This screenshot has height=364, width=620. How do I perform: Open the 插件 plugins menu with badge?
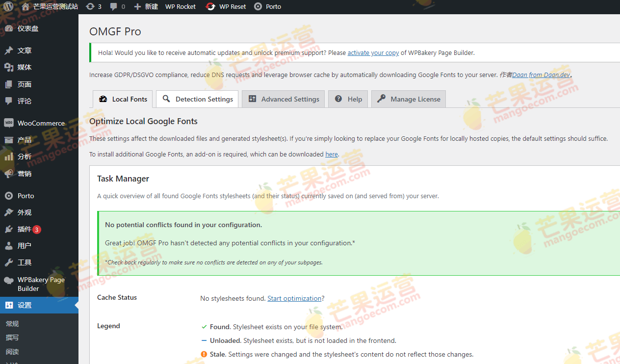click(25, 229)
